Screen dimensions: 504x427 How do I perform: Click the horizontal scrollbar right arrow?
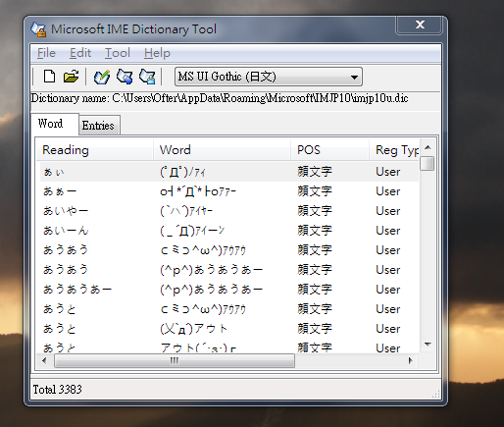click(411, 360)
